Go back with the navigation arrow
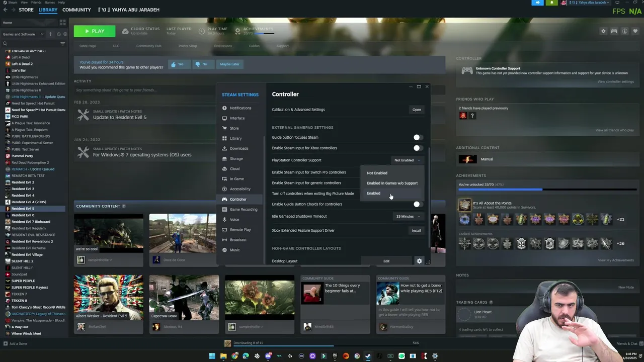The image size is (644, 362). (5, 10)
